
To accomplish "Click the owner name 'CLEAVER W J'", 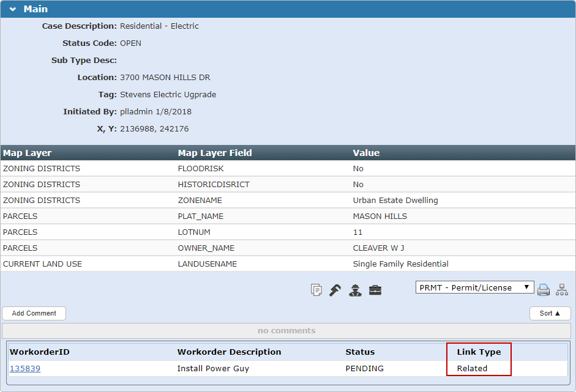I will click(379, 248).
